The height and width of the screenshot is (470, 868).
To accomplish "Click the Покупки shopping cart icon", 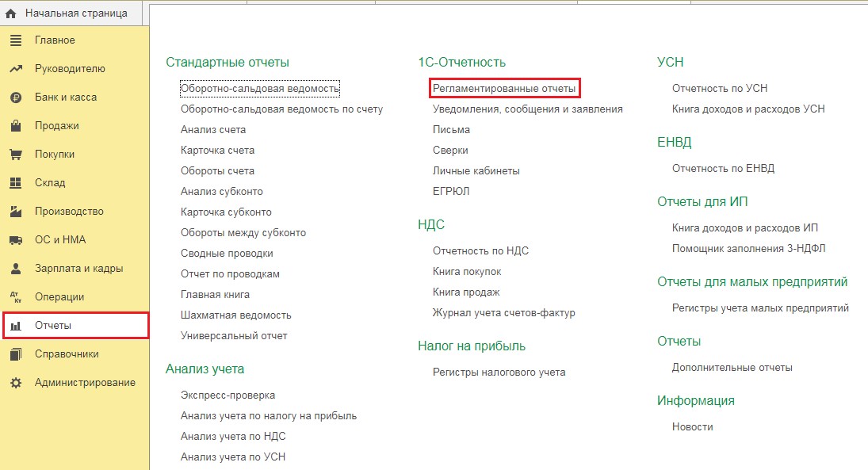I will [x=16, y=155].
